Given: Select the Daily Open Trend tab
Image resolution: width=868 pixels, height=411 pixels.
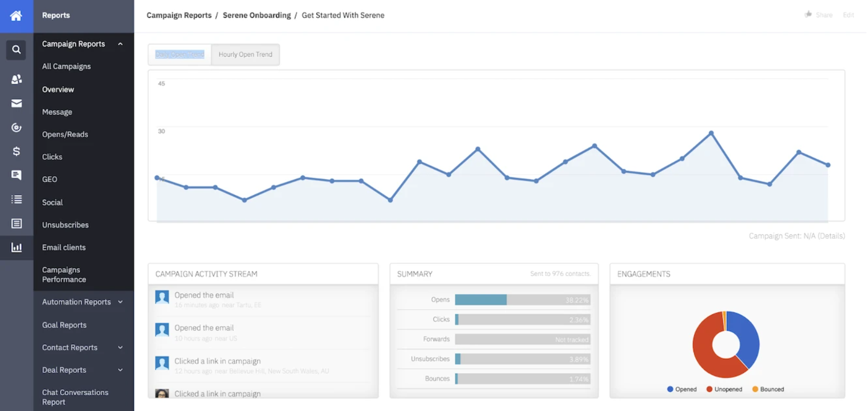Looking at the screenshot, I should (x=180, y=54).
